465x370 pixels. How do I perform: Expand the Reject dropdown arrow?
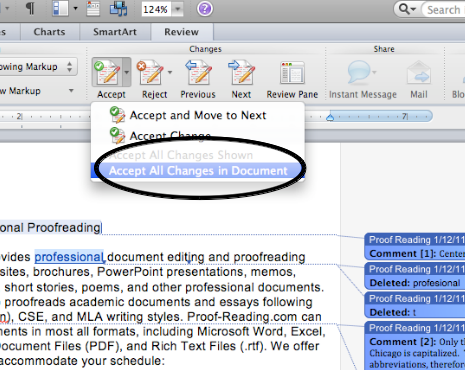click(170, 72)
